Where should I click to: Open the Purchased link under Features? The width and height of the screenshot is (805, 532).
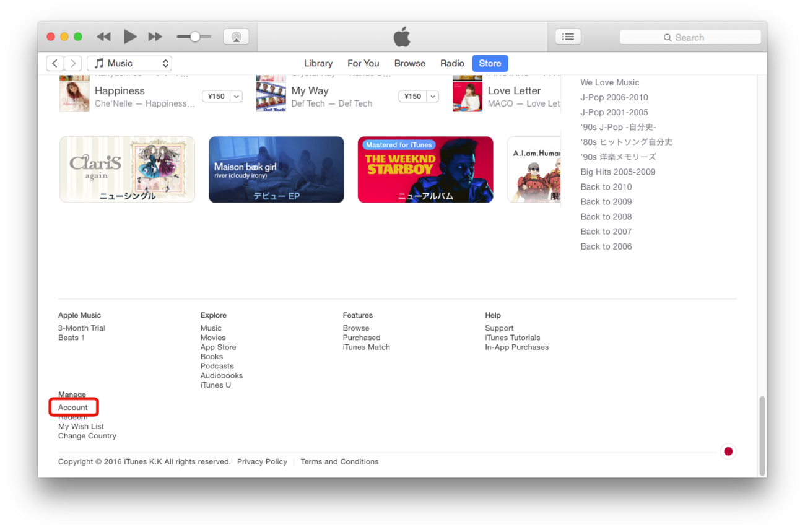pos(362,338)
